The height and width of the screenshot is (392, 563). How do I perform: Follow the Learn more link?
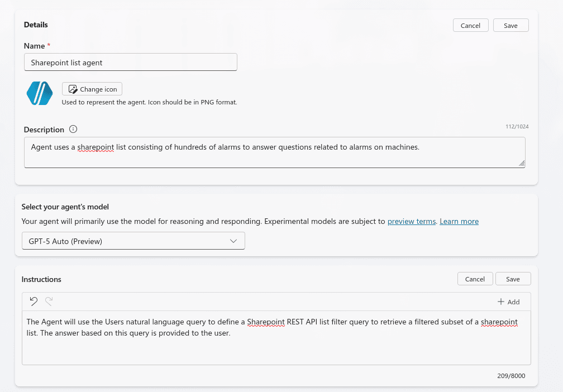(x=459, y=222)
